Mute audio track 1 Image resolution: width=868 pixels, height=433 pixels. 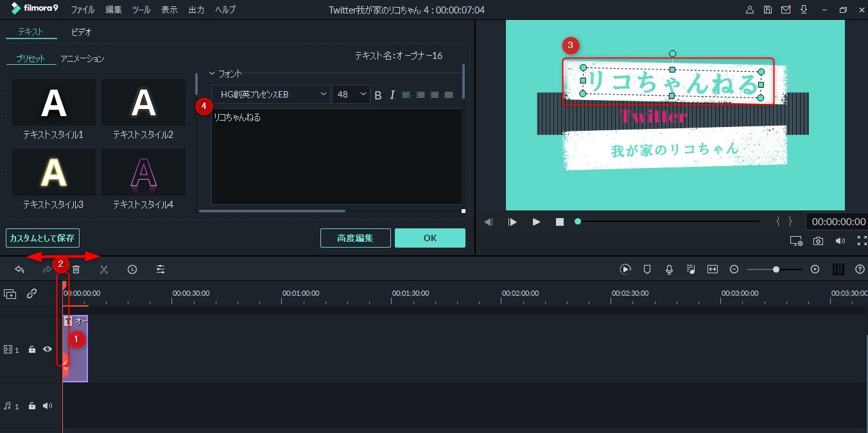tap(48, 406)
